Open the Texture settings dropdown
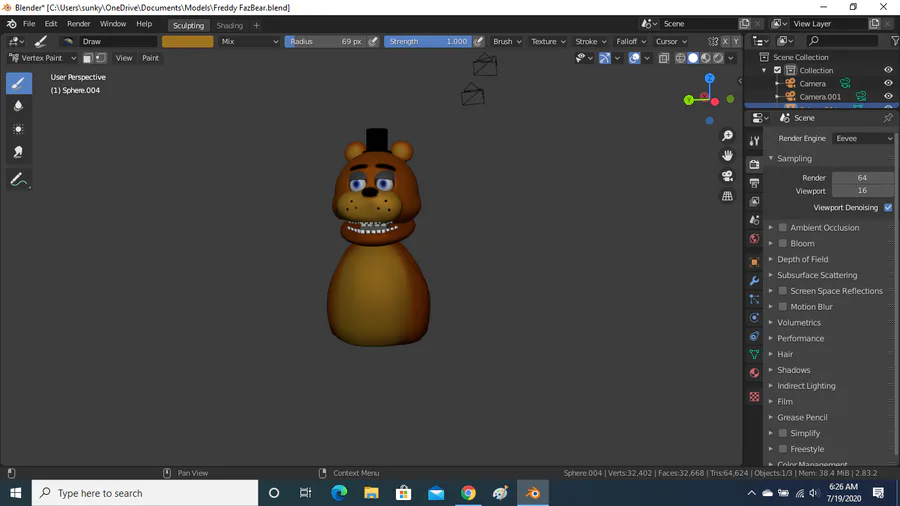This screenshot has height=506, width=900. coord(548,41)
